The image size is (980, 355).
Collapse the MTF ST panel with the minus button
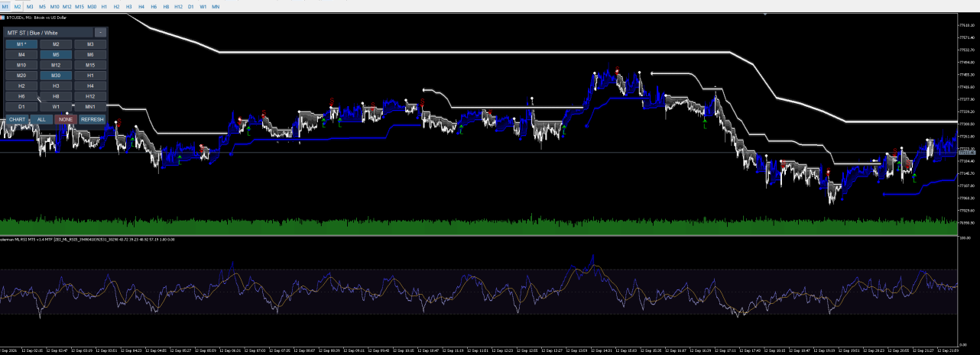[x=100, y=33]
